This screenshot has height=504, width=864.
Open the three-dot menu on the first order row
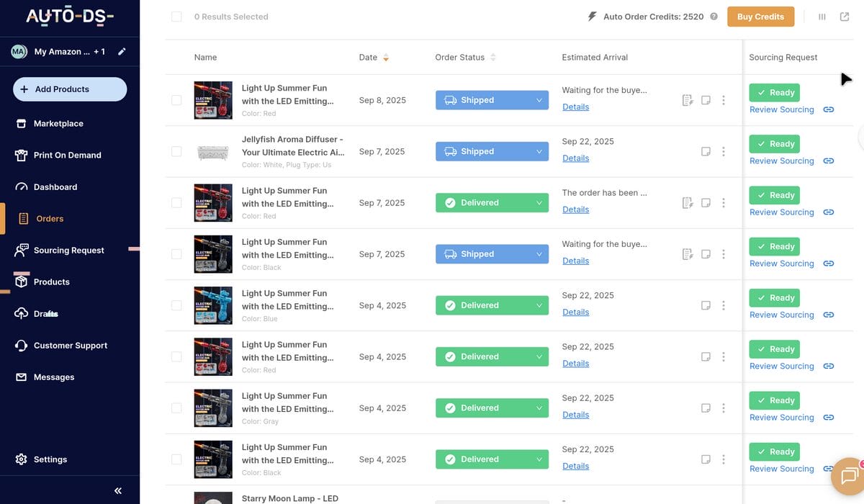pyautogui.click(x=724, y=100)
